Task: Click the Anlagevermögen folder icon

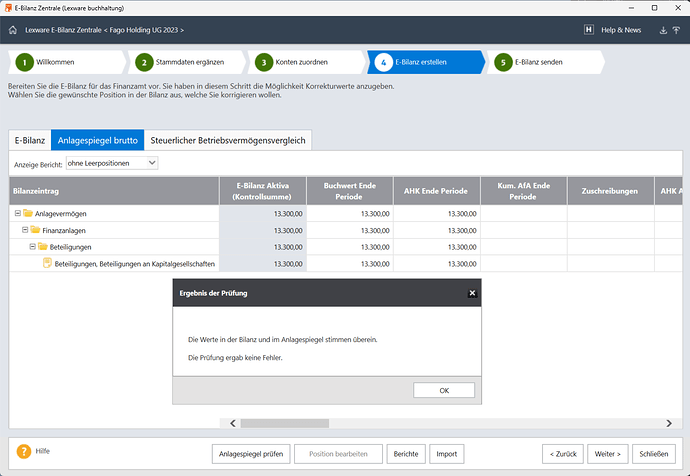Action: [28, 213]
